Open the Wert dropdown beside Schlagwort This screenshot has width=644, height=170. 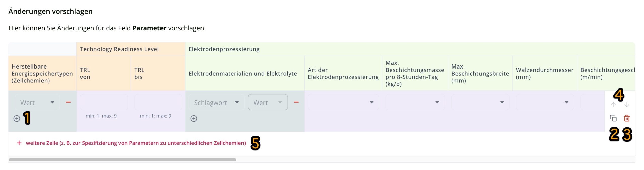click(x=267, y=102)
